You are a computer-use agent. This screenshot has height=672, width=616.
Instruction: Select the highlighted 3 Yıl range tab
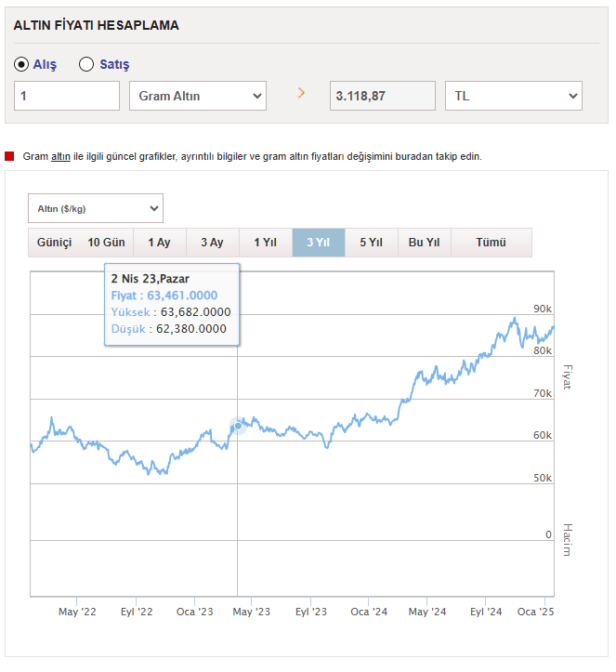coord(319,243)
